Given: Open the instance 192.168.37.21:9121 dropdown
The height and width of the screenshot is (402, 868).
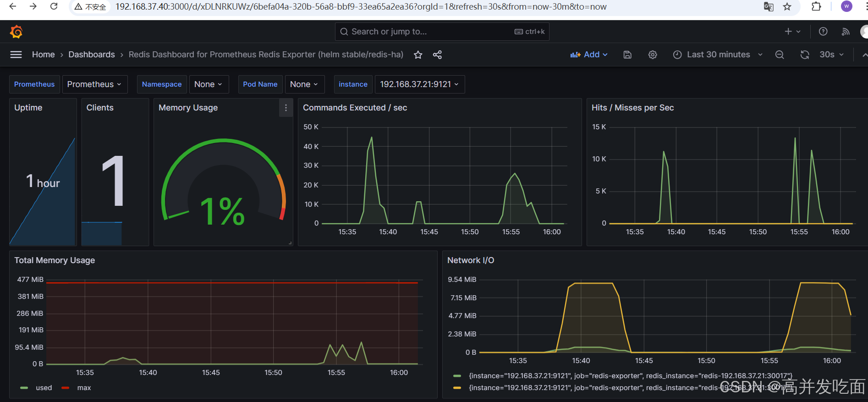Looking at the screenshot, I should click(x=419, y=84).
